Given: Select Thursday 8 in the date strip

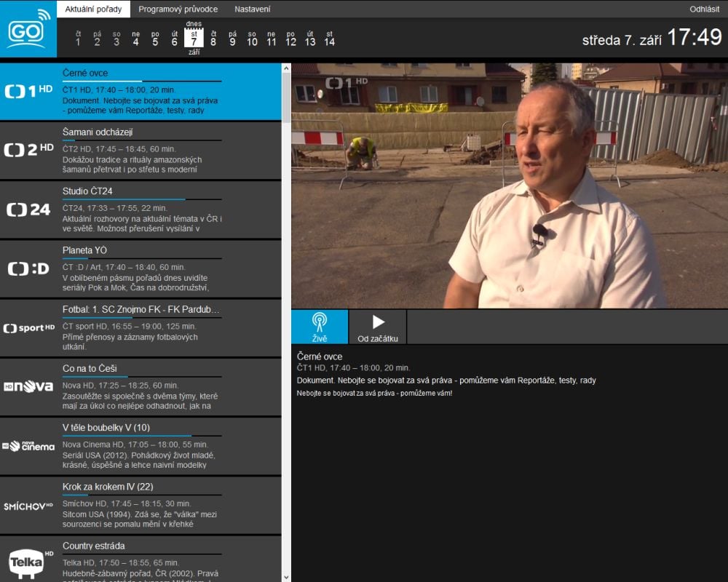Looking at the screenshot, I should [x=213, y=39].
